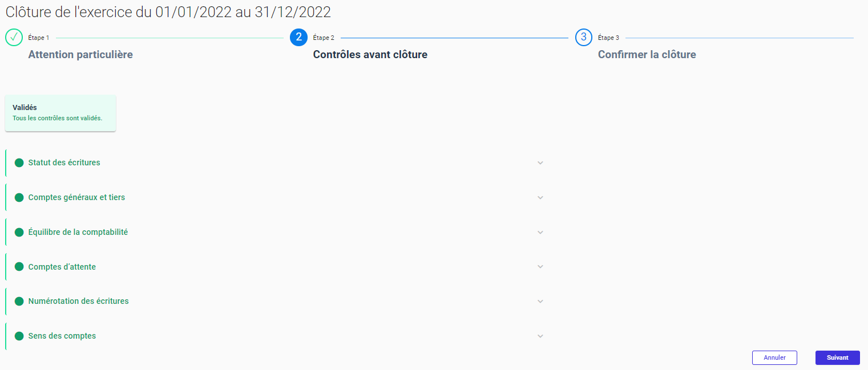Open the Confirmer la clôture step
Viewport: 868px width, 370px height.
pyautogui.click(x=647, y=55)
